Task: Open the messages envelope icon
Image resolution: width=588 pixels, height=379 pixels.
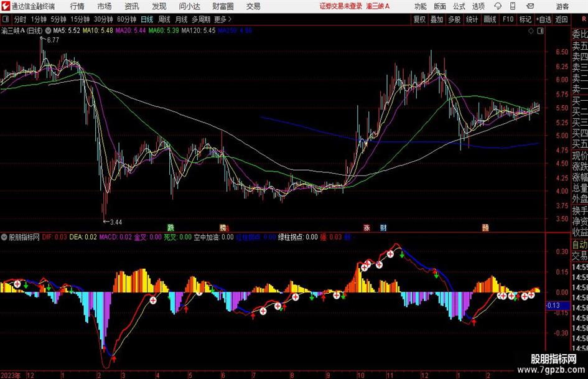Action: (530, 6)
